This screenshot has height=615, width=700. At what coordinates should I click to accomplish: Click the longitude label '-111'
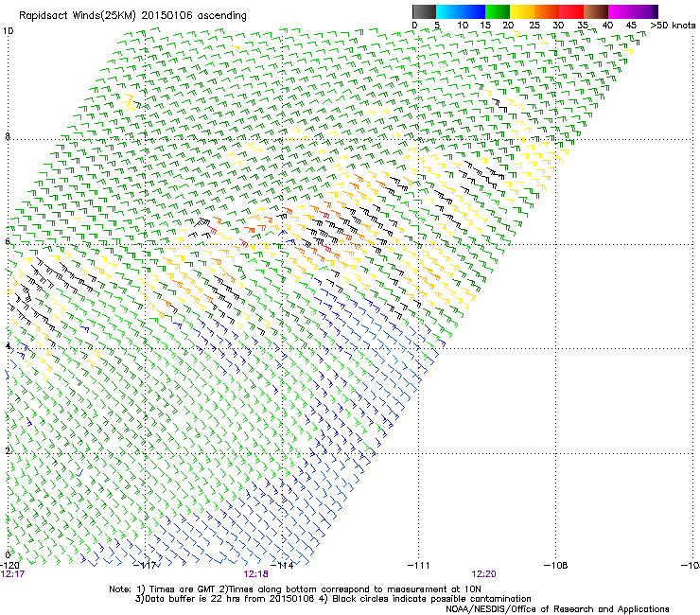pyautogui.click(x=418, y=566)
